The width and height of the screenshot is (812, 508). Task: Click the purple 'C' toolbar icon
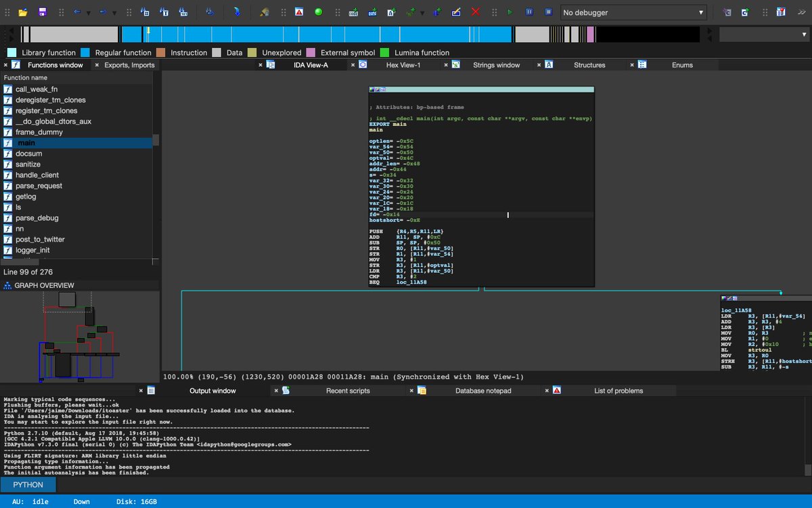point(726,12)
